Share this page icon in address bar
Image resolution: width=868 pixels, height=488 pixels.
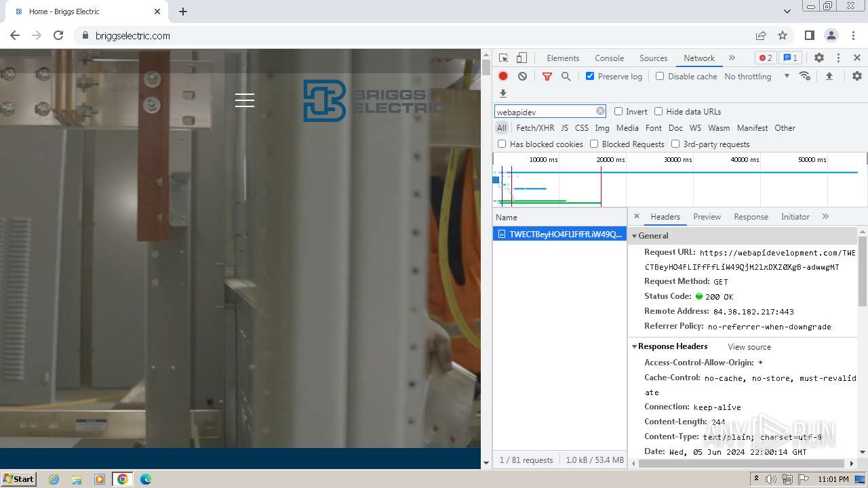click(761, 35)
